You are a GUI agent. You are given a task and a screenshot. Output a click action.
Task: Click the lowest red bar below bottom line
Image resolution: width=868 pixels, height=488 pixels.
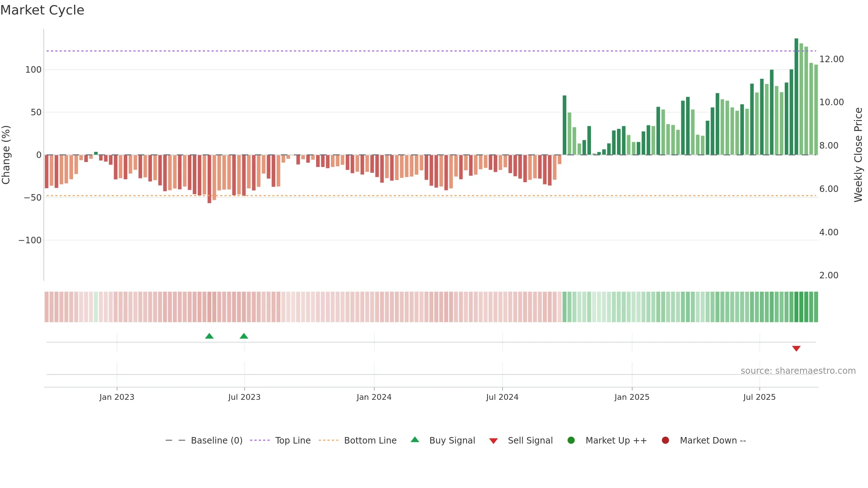(209, 179)
